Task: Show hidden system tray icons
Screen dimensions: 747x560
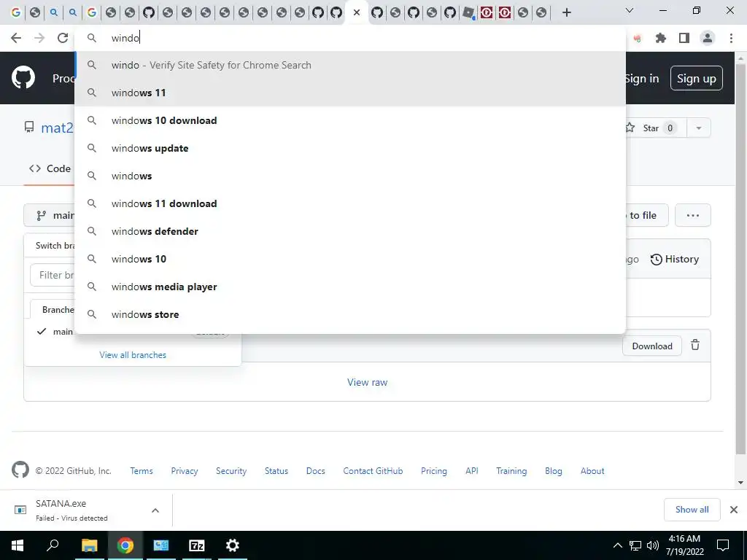Action: [617, 545]
